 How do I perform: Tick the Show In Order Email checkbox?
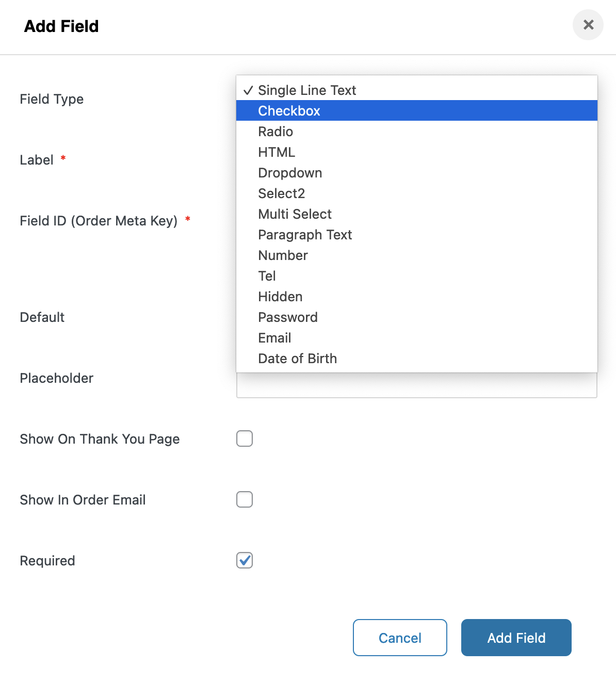(x=245, y=499)
